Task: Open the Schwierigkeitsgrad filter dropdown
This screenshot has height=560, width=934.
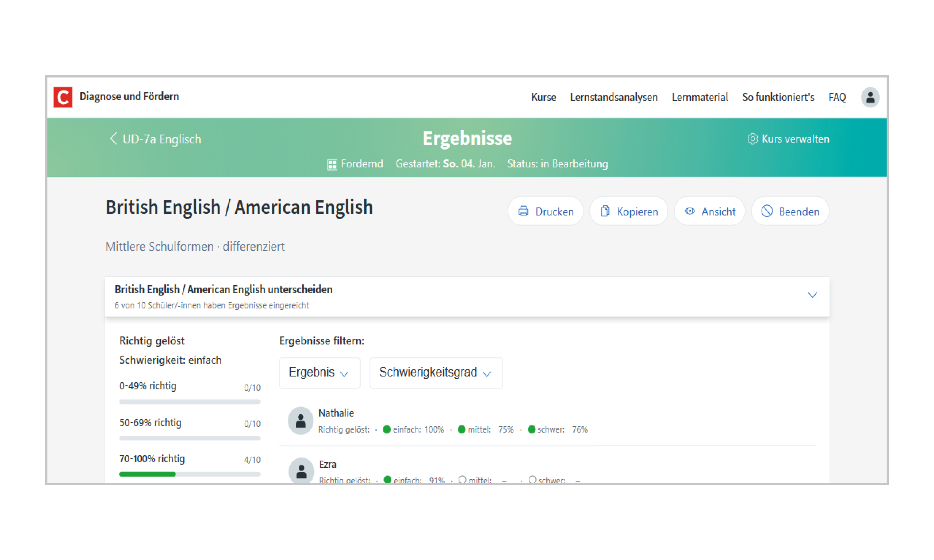Action: [x=436, y=372]
